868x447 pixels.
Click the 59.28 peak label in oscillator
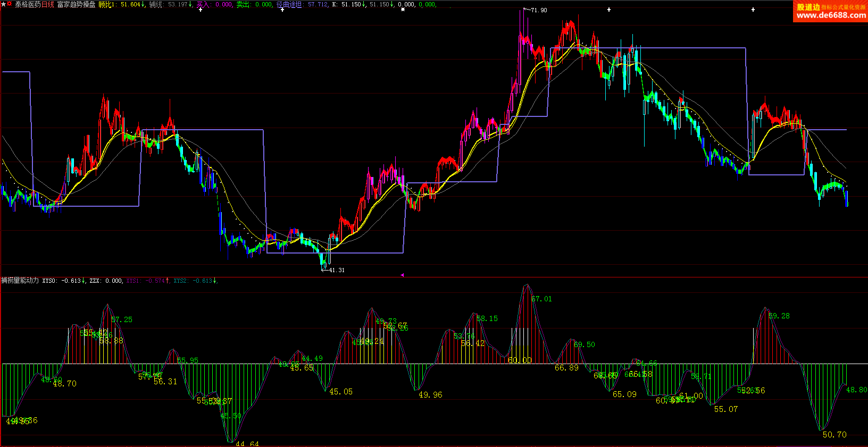pos(779,316)
